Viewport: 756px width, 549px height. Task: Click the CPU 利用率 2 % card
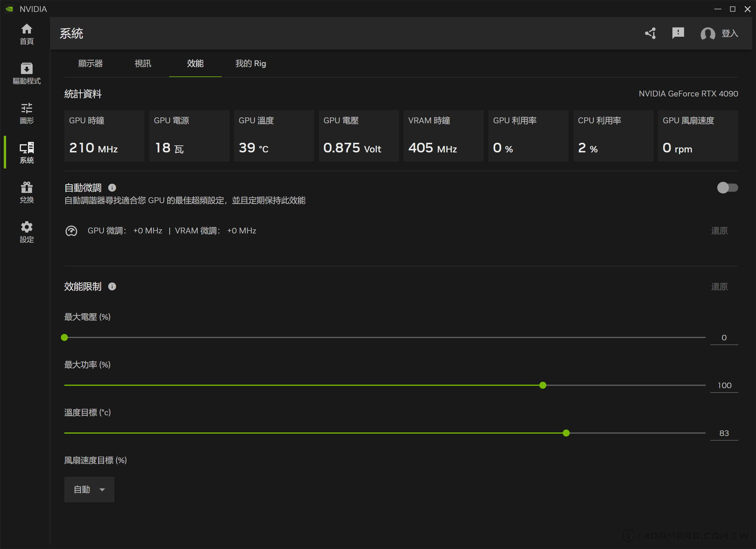pyautogui.click(x=613, y=136)
